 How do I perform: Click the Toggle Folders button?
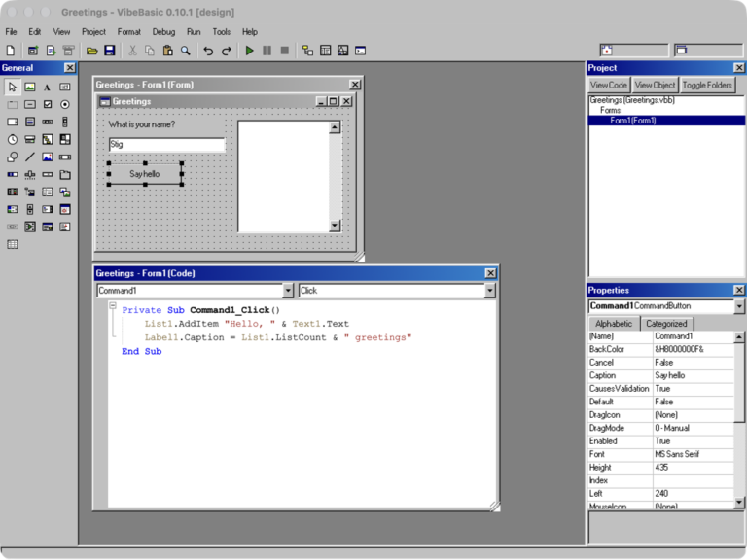[707, 86]
